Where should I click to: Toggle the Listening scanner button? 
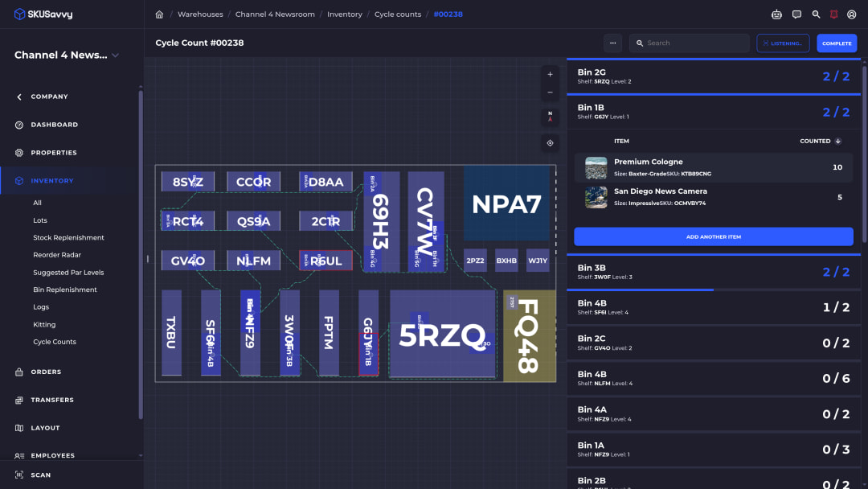coord(783,43)
